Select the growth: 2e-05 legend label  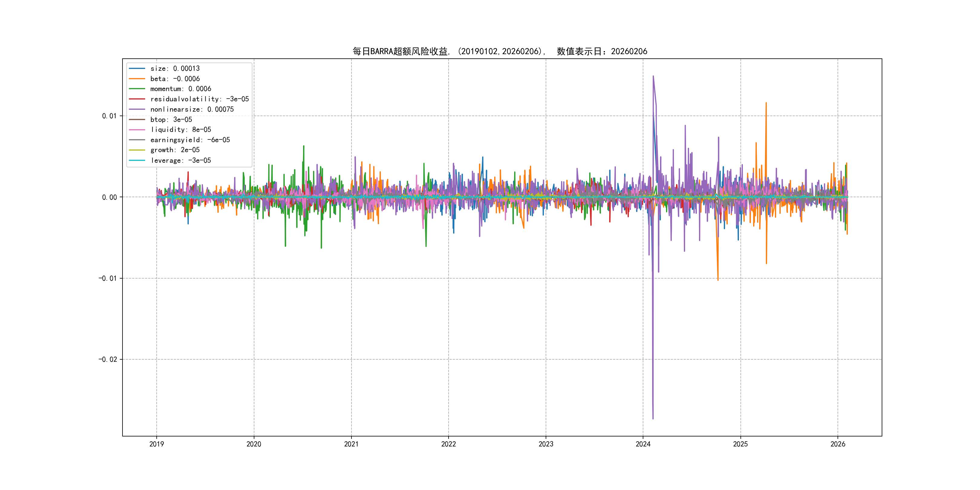pos(175,150)
